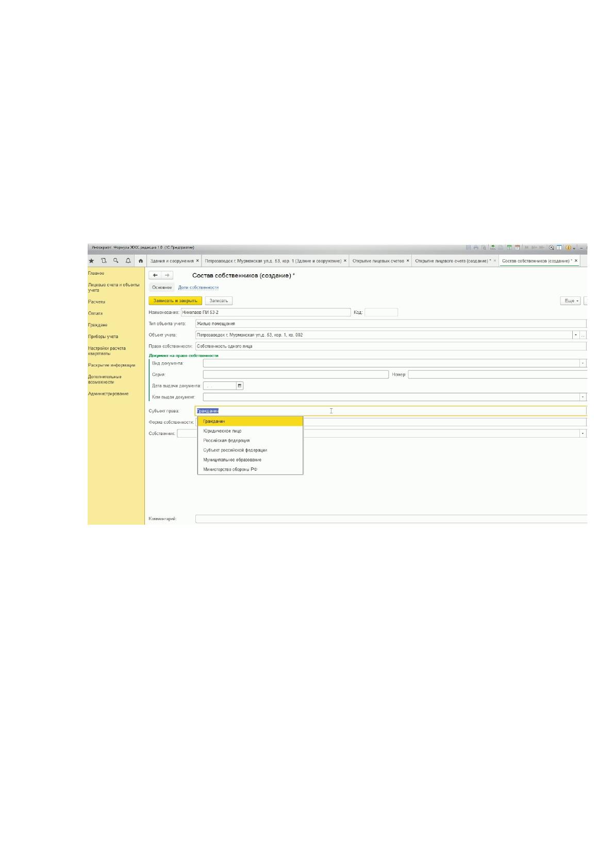Click the Комментарий input field
Image resolution: width=614 pixels, height=868 pixels.
391,519
